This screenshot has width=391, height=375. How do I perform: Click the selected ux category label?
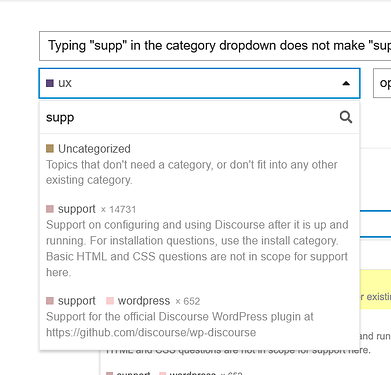65,83
